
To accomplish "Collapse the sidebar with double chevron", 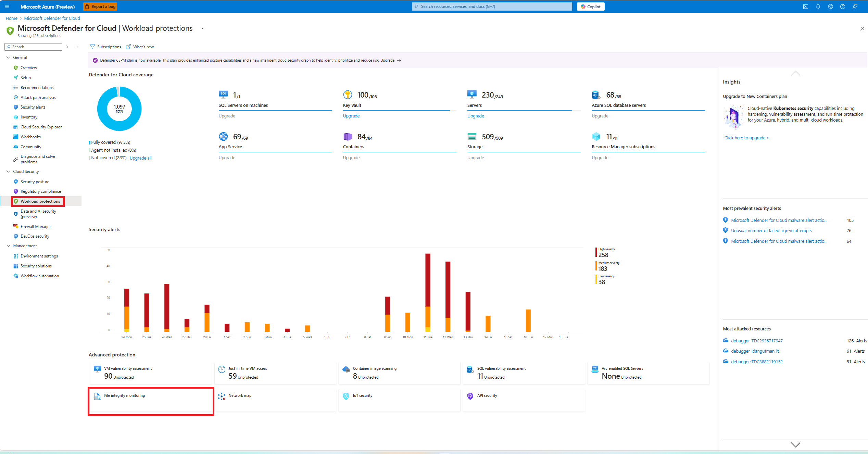I will (77, 47).
